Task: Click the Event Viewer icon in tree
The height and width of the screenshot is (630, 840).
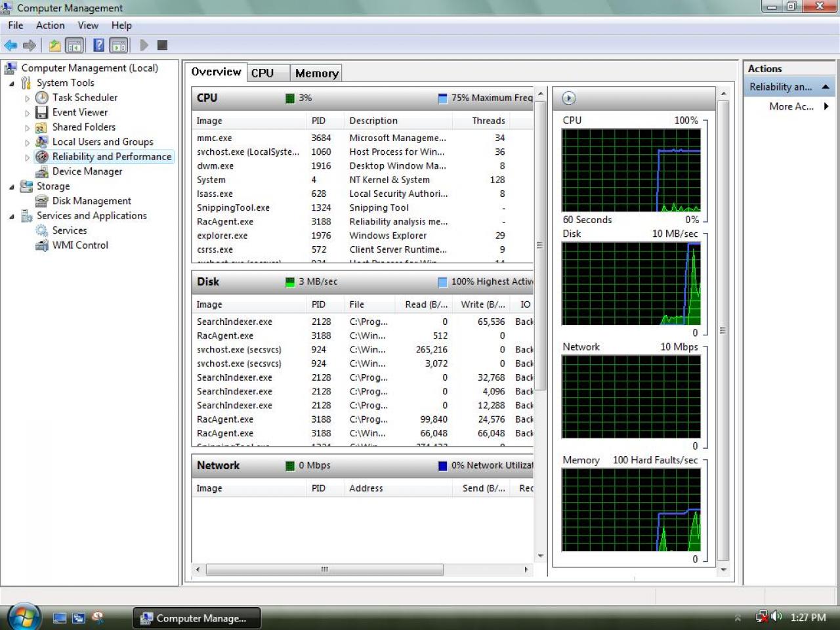Action: pyautogui.click(x=42, y=112)
